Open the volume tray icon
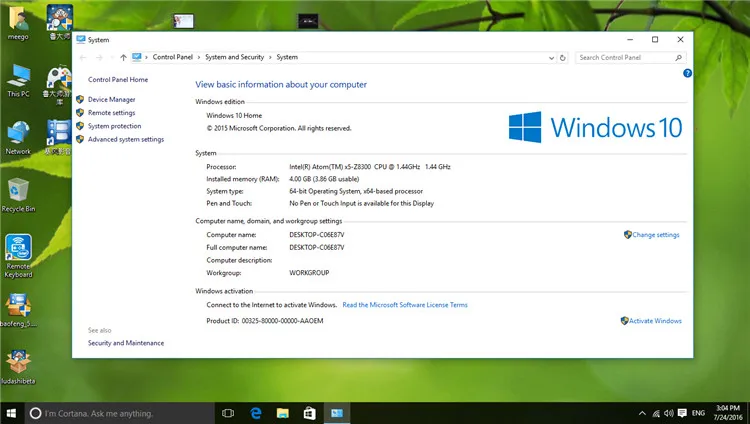Viewport: 750px width, 424px height. click(x=669, y=413)
